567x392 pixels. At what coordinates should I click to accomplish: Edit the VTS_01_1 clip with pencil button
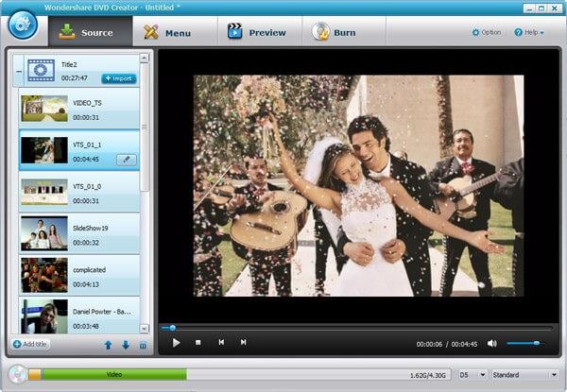click(x=127, y=160)
